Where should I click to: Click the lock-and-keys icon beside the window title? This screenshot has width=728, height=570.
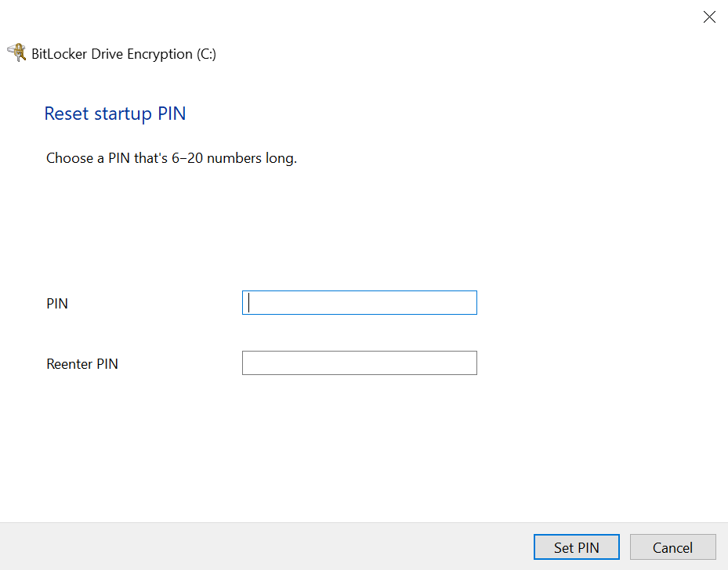coord(16,53)
